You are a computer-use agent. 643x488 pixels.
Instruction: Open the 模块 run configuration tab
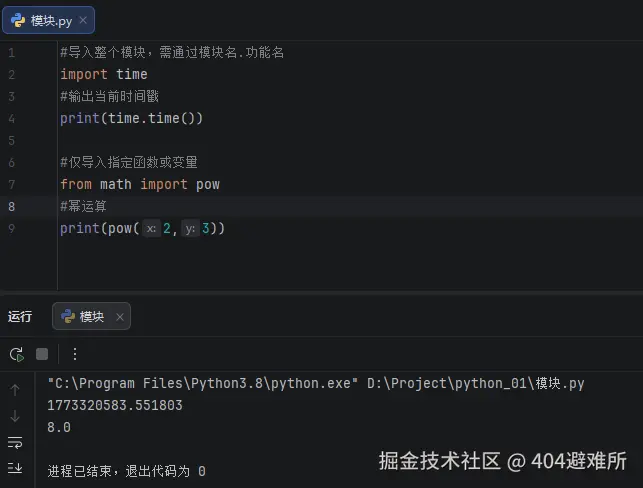point(91,316)
